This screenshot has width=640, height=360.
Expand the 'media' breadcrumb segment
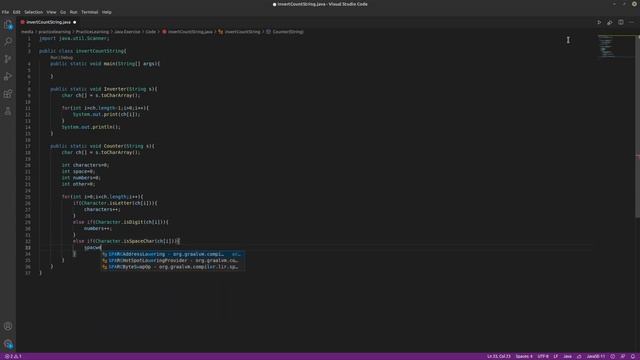coord(27,32)
